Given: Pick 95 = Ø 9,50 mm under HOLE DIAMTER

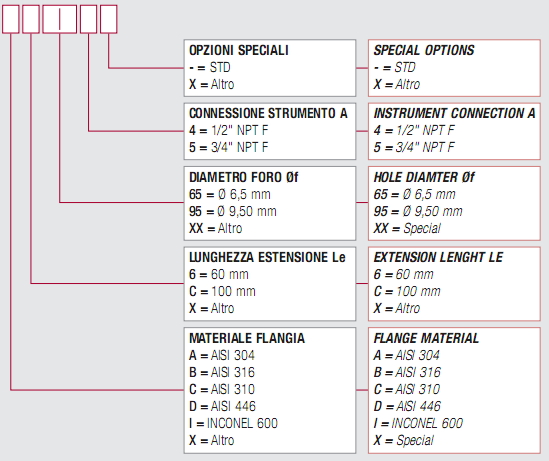Looking at the screenshot, I should click(x=418, y=211).
